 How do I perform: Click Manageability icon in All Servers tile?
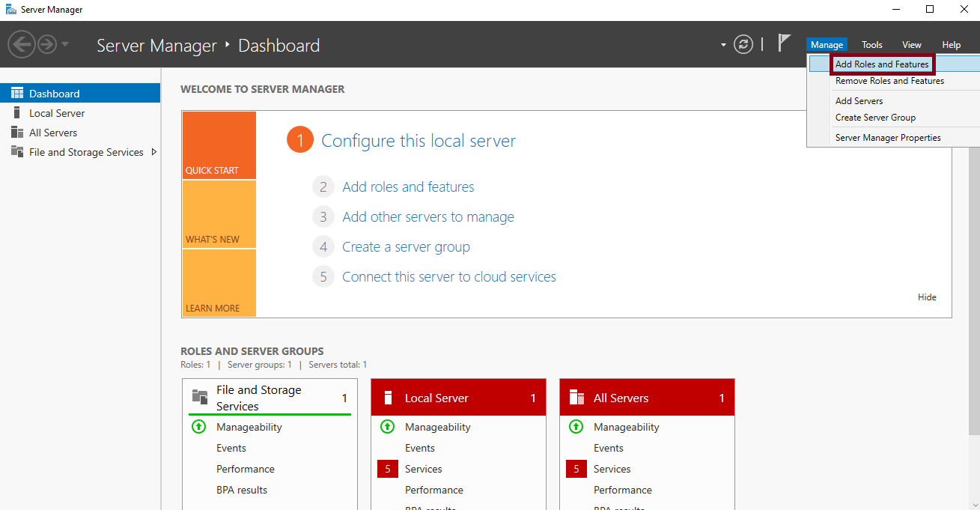pyautogui.click(x=576, y=427)
